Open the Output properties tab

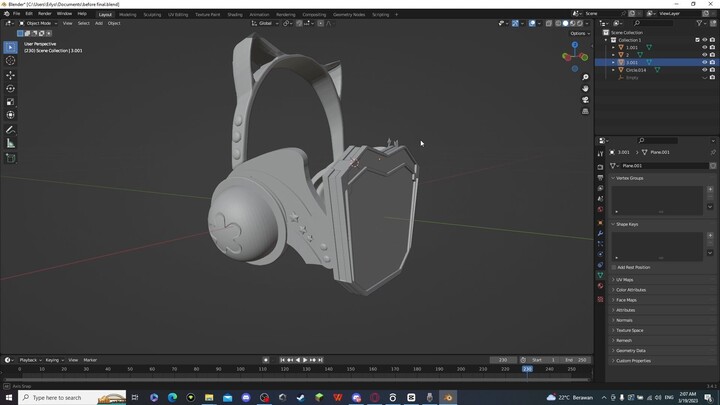(x=600, y=178)
